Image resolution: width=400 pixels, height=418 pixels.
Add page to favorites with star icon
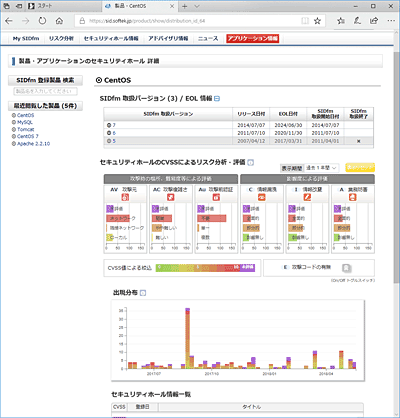(317, 21)
